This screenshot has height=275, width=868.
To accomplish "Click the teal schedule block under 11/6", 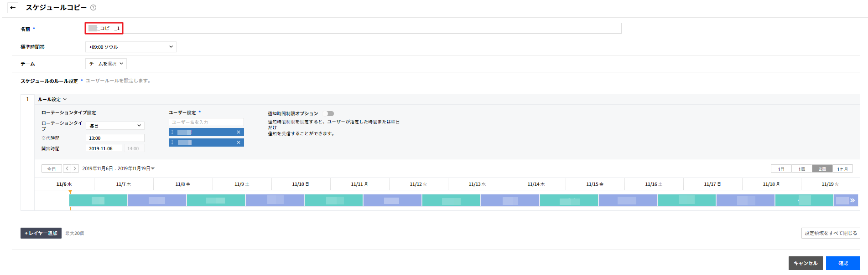I will (98, 200).
